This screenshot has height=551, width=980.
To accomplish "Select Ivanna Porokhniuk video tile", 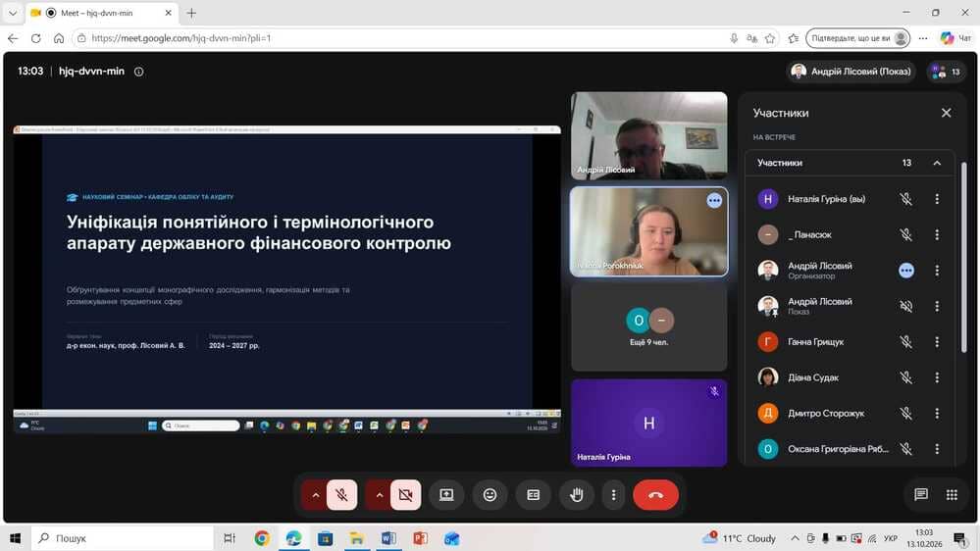I will click(x=648, y=231).
